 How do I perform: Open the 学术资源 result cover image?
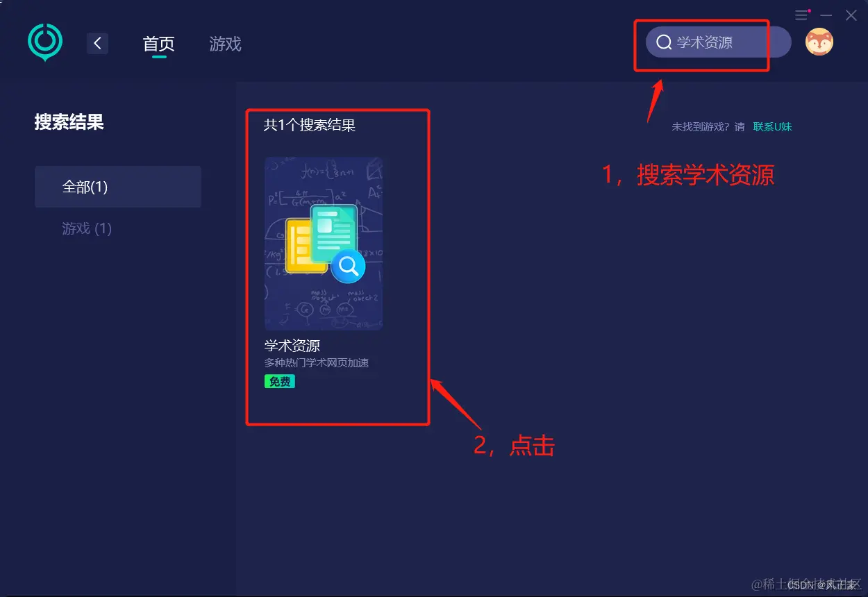[324, 244]
